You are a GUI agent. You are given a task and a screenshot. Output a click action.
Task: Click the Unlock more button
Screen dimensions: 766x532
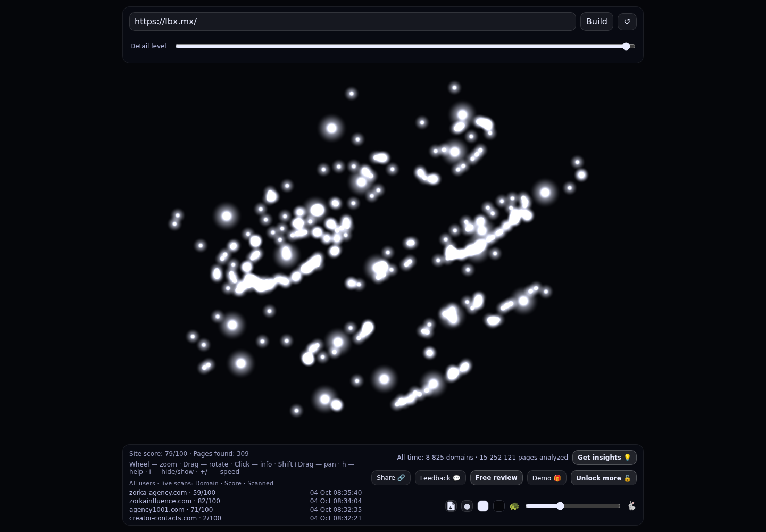pos(604,478)
